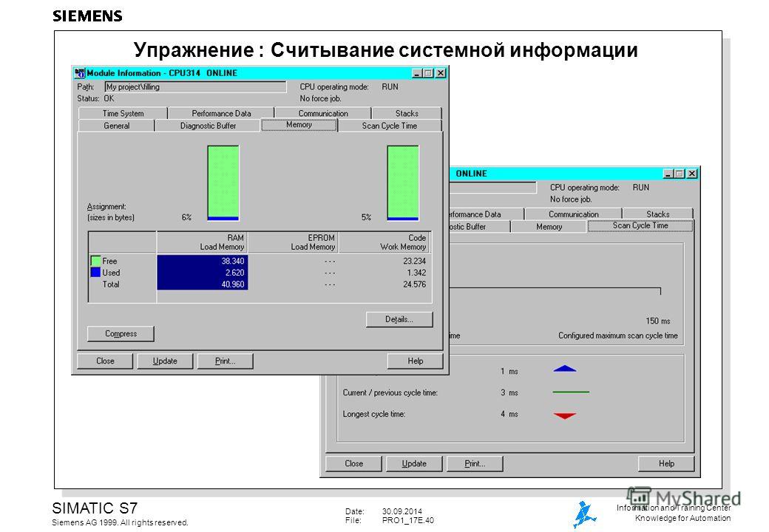The width and height of the screenshot is (769, 532).
Task: Click the Path field 'My project\filling'
Action: [x=195, y=86]
